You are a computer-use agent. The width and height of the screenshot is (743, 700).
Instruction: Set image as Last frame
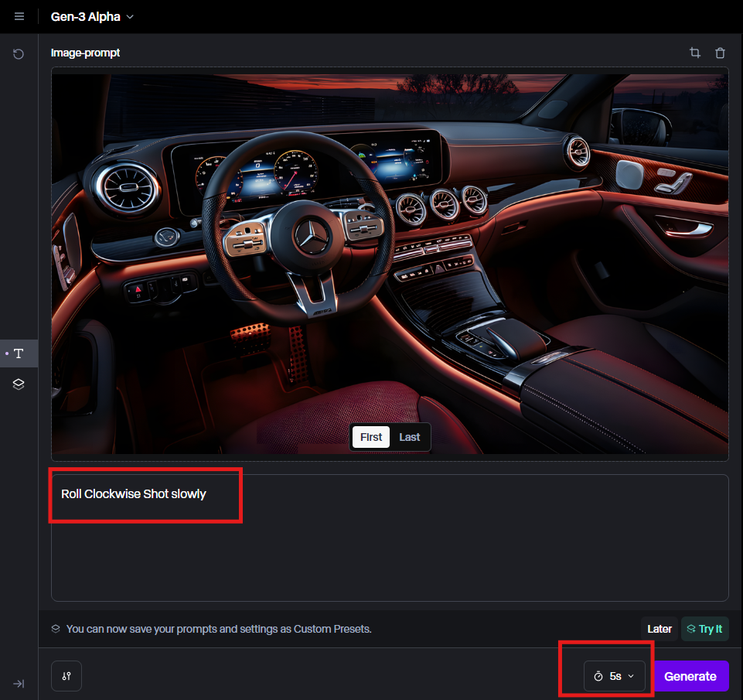click(x=410, y=437)
